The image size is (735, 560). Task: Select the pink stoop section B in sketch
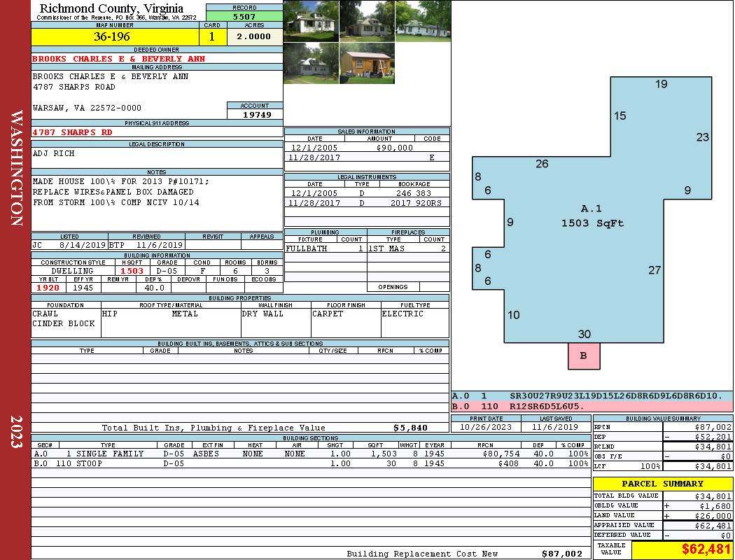[x=583, y=356]
